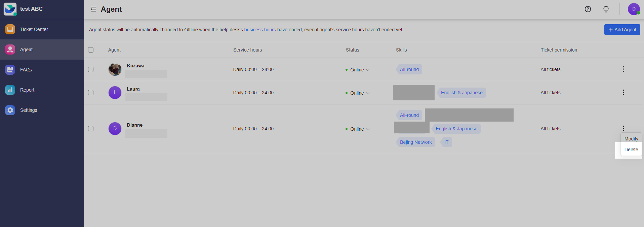The height and width of the screenshot is (227, 644).
Task: Click the Service hours column header
Action: (248, 50)
